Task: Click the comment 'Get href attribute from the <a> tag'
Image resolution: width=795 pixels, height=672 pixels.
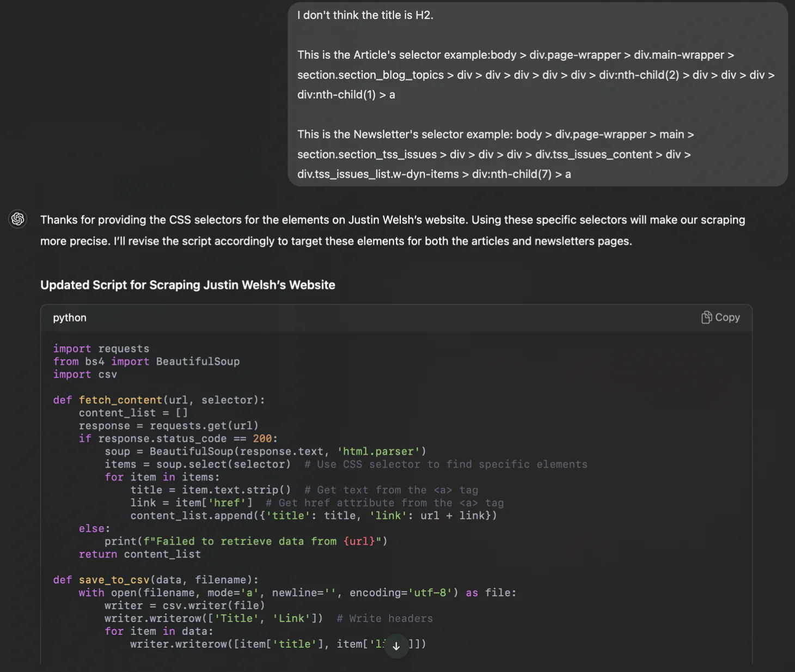Action: (x=384, y=503)
